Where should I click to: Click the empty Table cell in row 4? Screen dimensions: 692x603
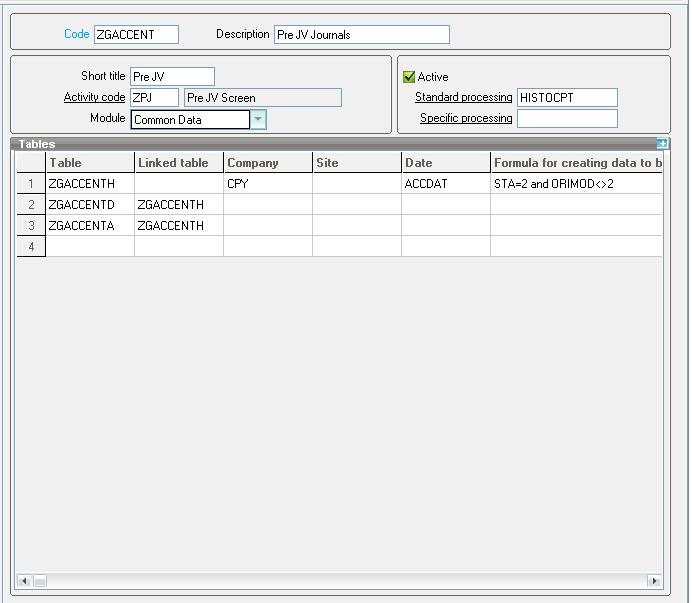point(90,246)
